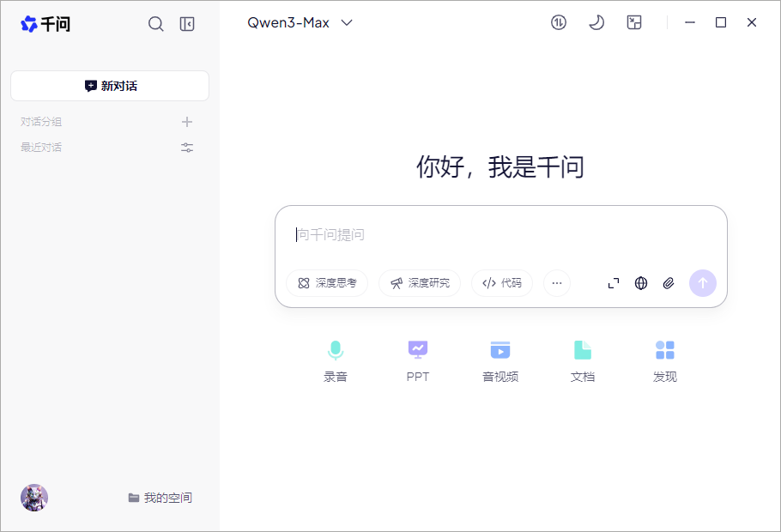Show more tools via ellipsis button
This screenshot has width=781, height=532.
coord(557,283)
